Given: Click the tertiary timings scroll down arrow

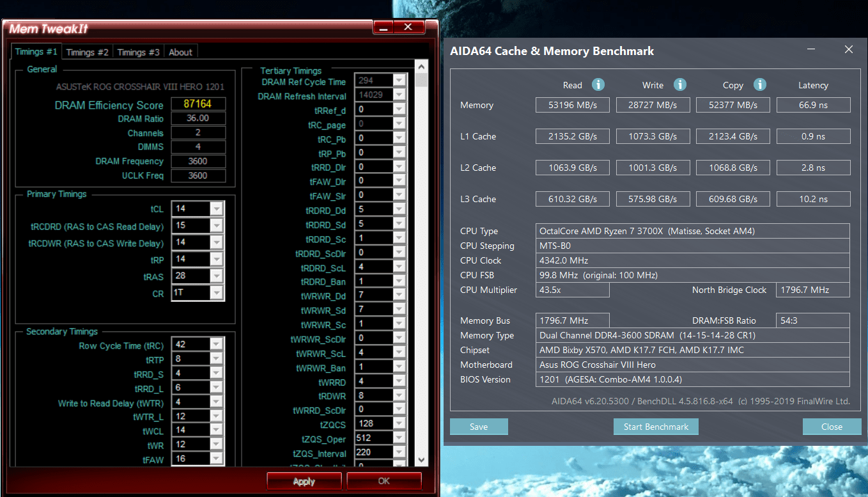Looking at the screenshot, I should pos(421,460).
